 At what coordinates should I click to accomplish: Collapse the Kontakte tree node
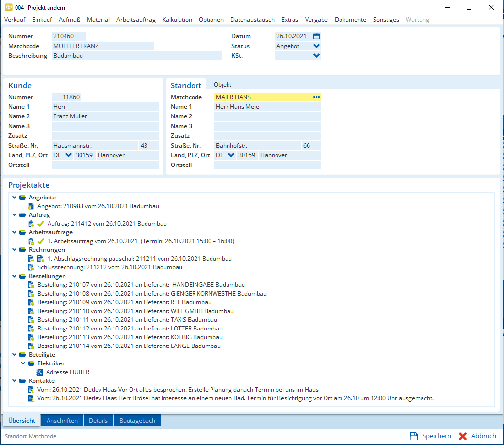point(14,381)
